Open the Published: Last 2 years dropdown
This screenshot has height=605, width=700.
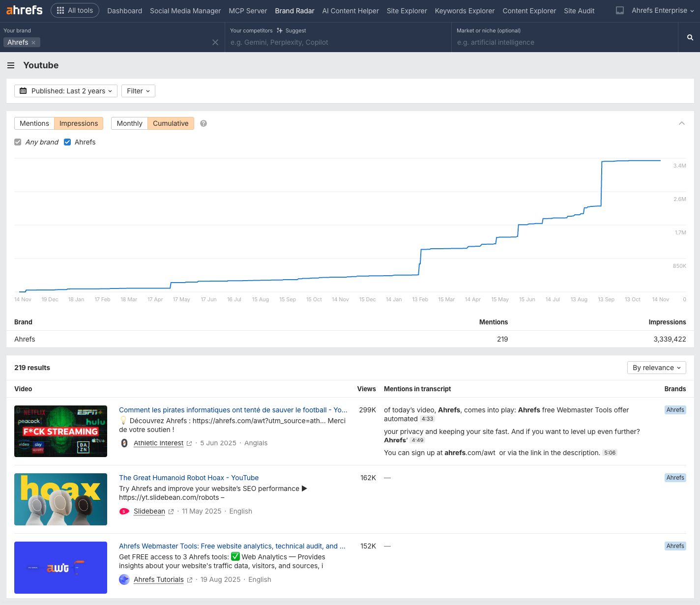pyautogui.click(x=65, y=91)
